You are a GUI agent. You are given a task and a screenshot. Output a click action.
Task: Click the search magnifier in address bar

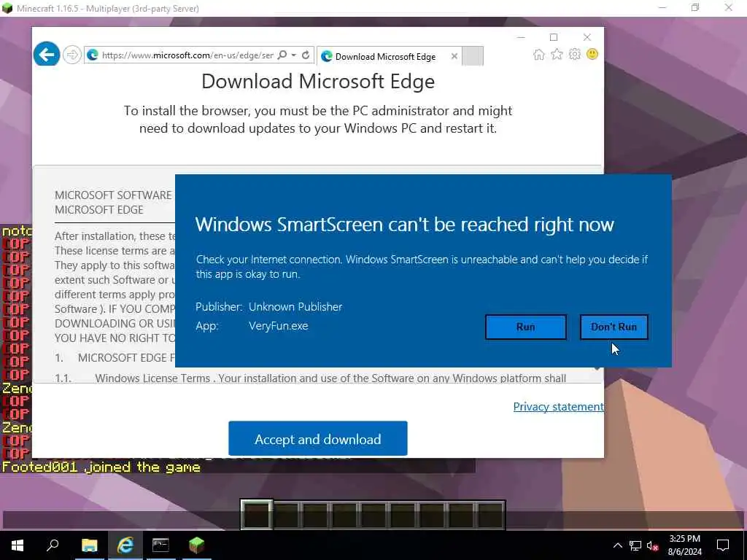pos(282,55)
